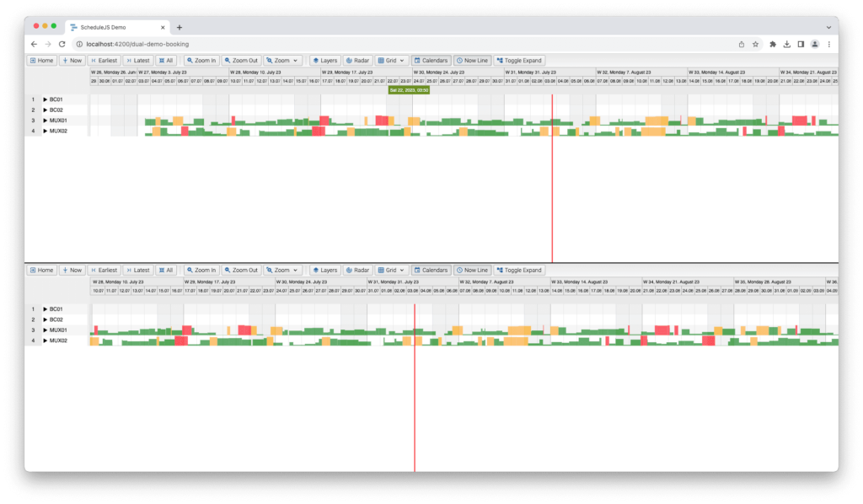Disable the Now Line in the bottom scheduler
This screenshot has height=504, width=863.
pos(472,270)
